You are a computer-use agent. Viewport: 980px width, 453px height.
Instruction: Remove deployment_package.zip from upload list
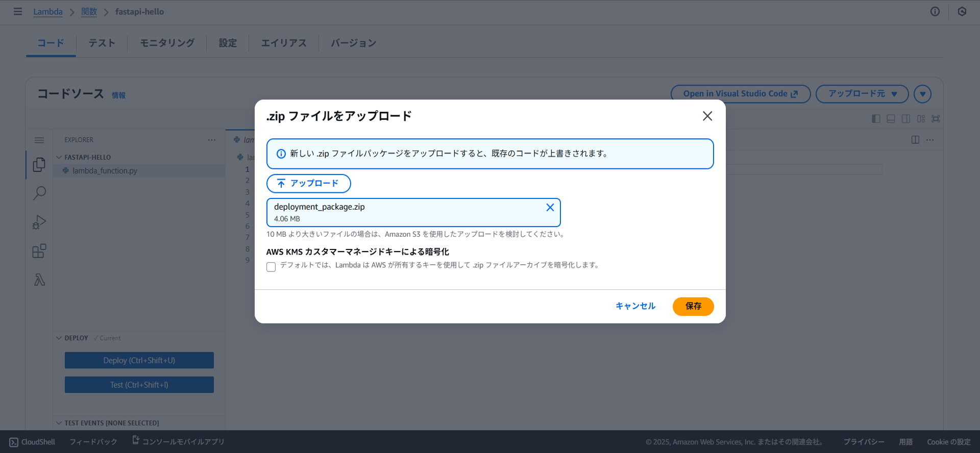(550, 207)
